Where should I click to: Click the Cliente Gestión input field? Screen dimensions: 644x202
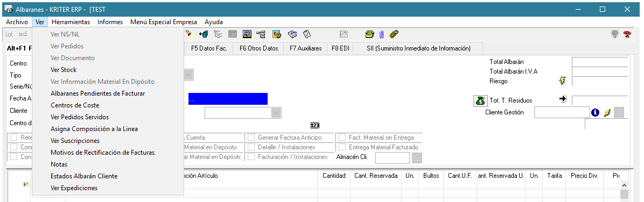[562, 112]
